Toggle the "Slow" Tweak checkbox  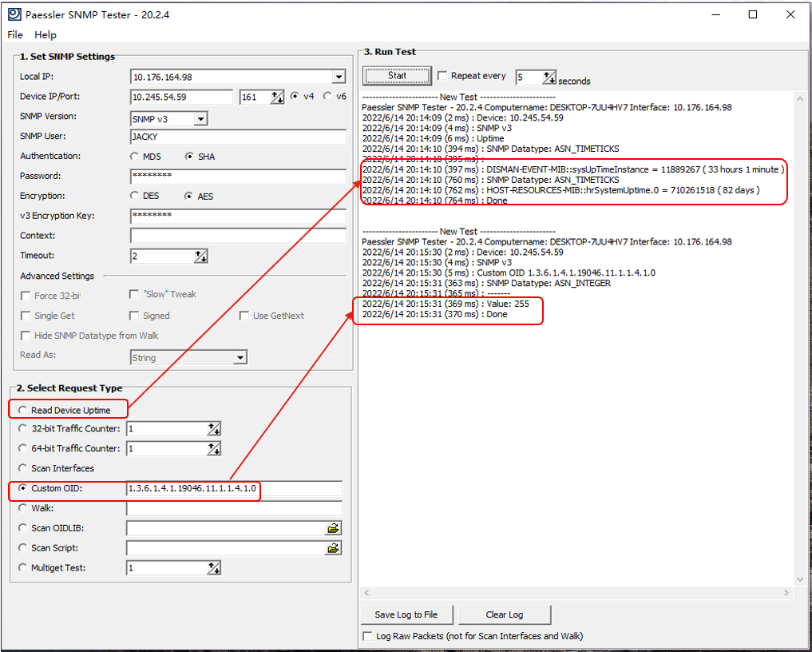pyautogui.click(x=134, y=294)
